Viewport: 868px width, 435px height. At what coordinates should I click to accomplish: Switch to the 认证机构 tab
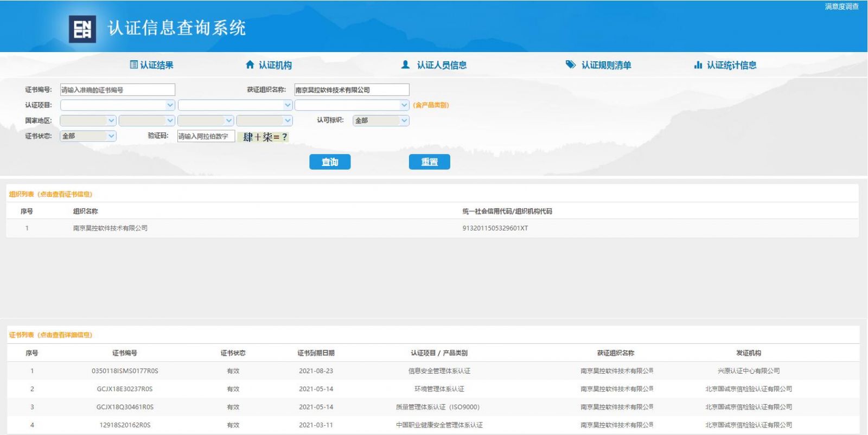(x=275, y=65)
